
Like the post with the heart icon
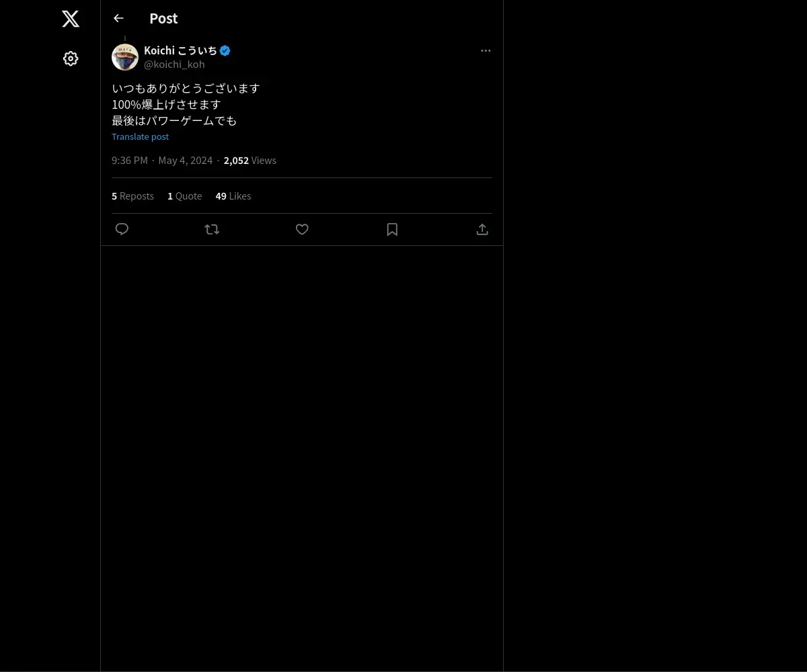click(x=302, y=229)
